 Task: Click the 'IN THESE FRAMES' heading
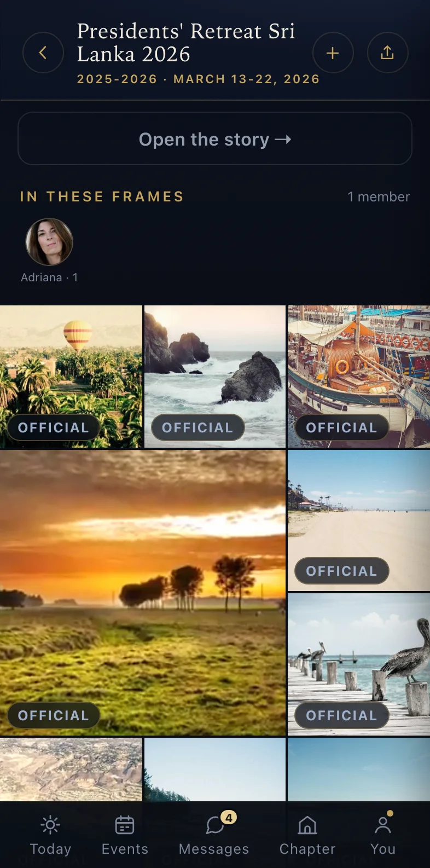click(x=102, y=196)
